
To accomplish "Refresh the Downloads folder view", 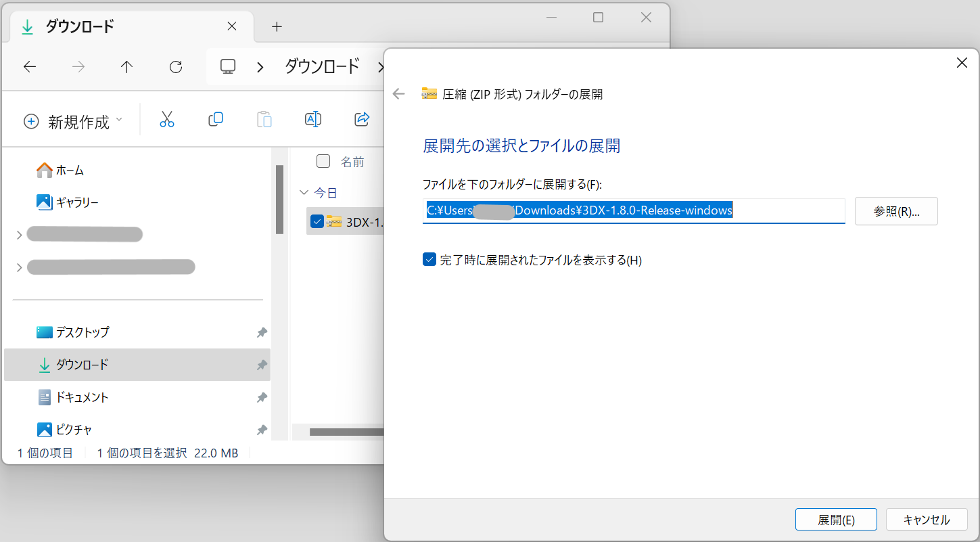I will pyautogui.click(x=175, y=66).
